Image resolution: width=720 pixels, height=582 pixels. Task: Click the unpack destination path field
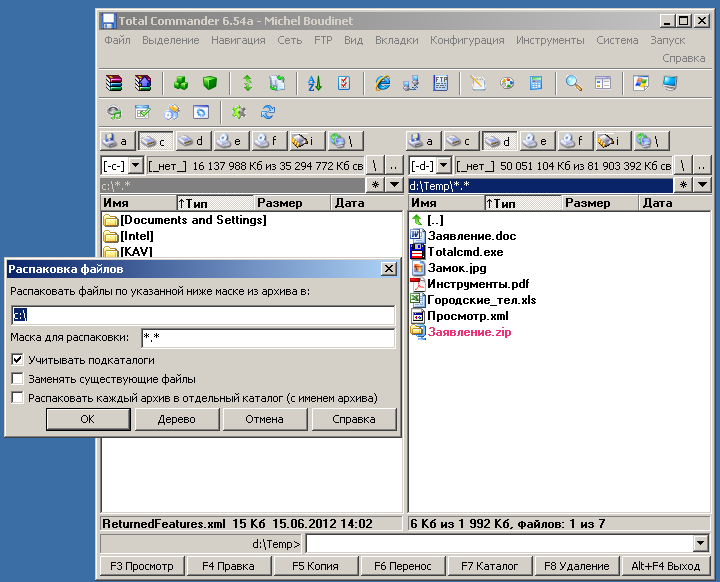[202, 315]
